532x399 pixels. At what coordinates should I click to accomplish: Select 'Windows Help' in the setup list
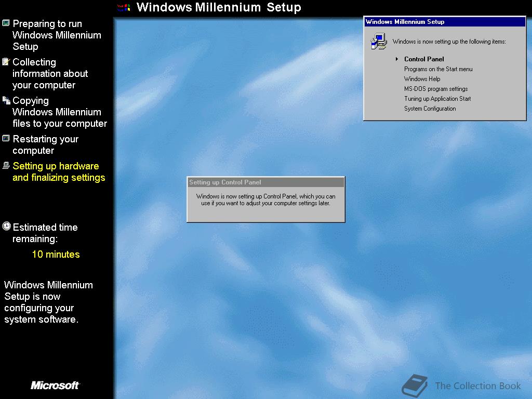(422, 79)
